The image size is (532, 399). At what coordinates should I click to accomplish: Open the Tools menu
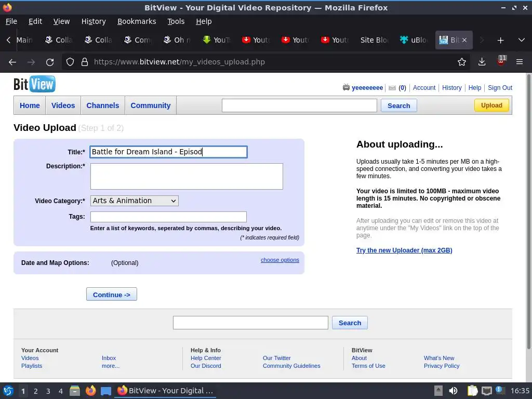176,21
